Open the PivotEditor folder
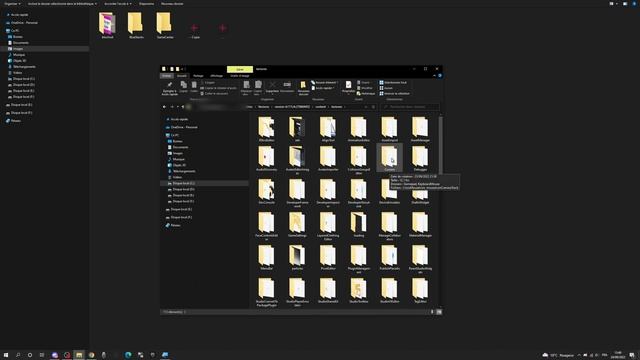Screen dimensions: 640x360 click(x=328, y=258)
